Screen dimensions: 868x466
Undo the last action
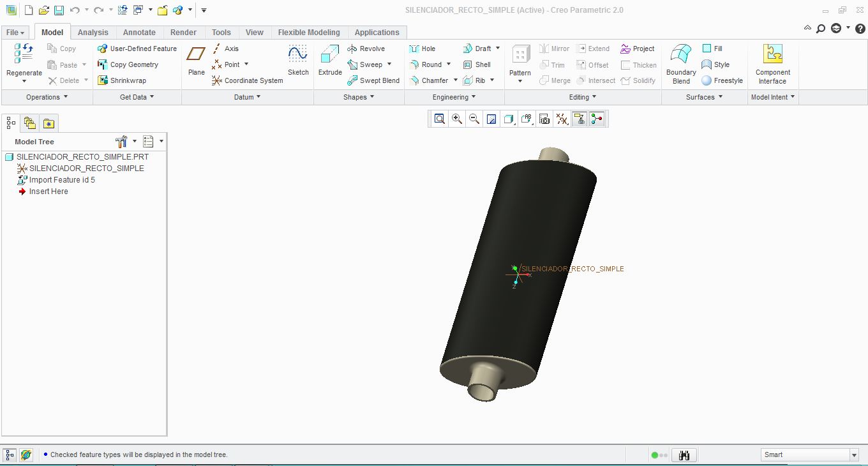(x=75, y=10)
